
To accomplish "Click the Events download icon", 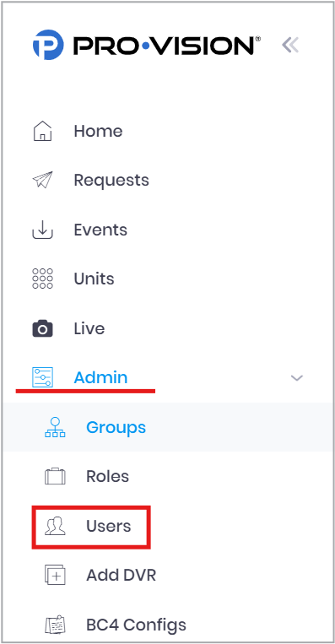I will pyautogui.click(x=43, y=230).
